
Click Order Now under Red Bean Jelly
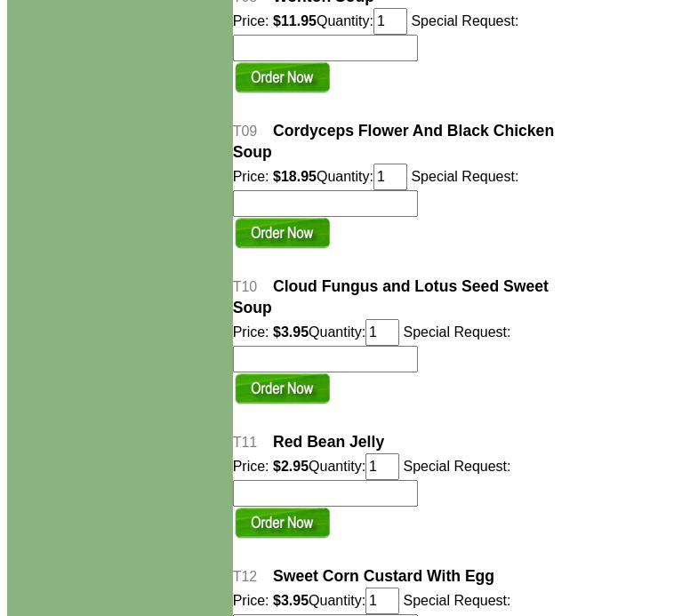coord(282,524)
